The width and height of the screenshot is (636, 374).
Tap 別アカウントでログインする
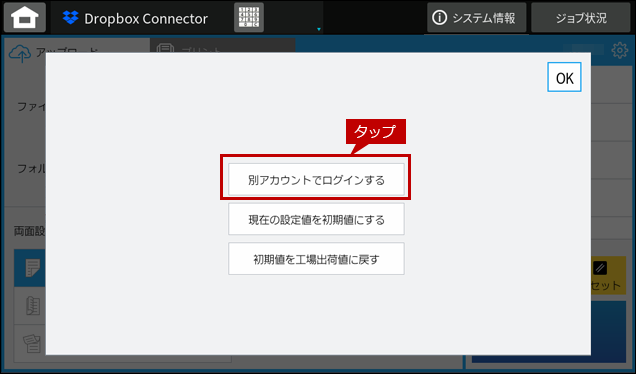pyautogui.click(x=316, y=179)
